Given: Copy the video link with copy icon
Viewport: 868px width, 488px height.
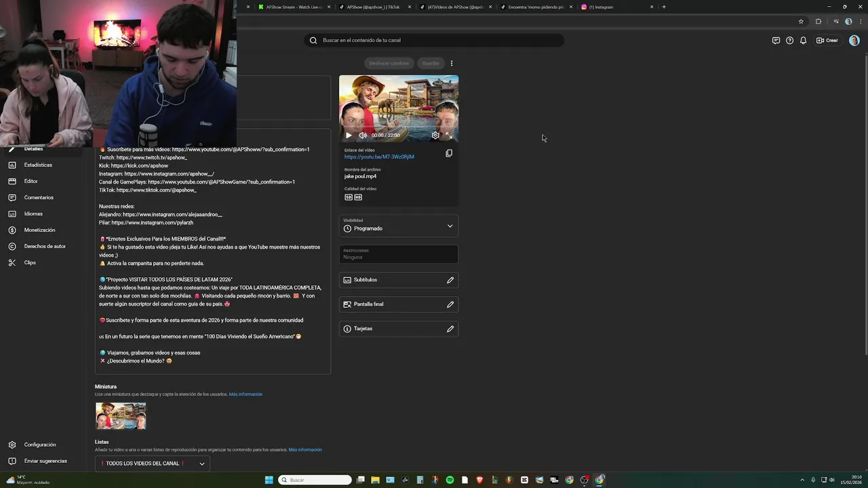Looking at the screenshot, I should pos(449,153).
